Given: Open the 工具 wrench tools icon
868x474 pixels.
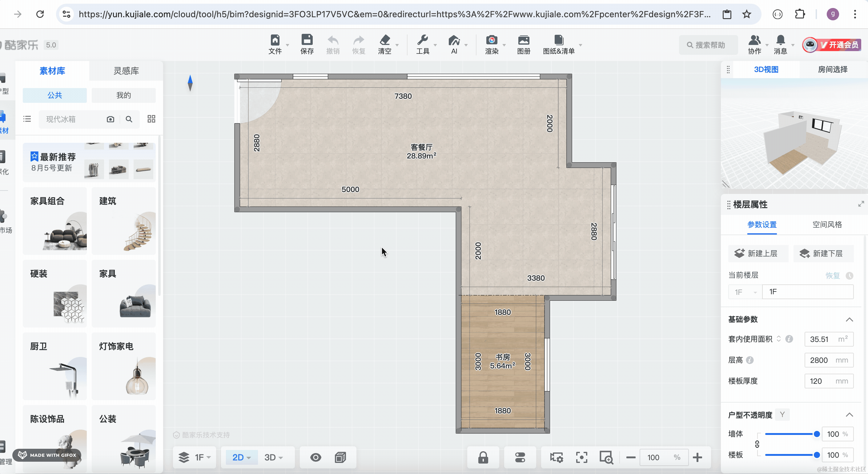Looking at the screenshot, I should (x=422, y=40).
